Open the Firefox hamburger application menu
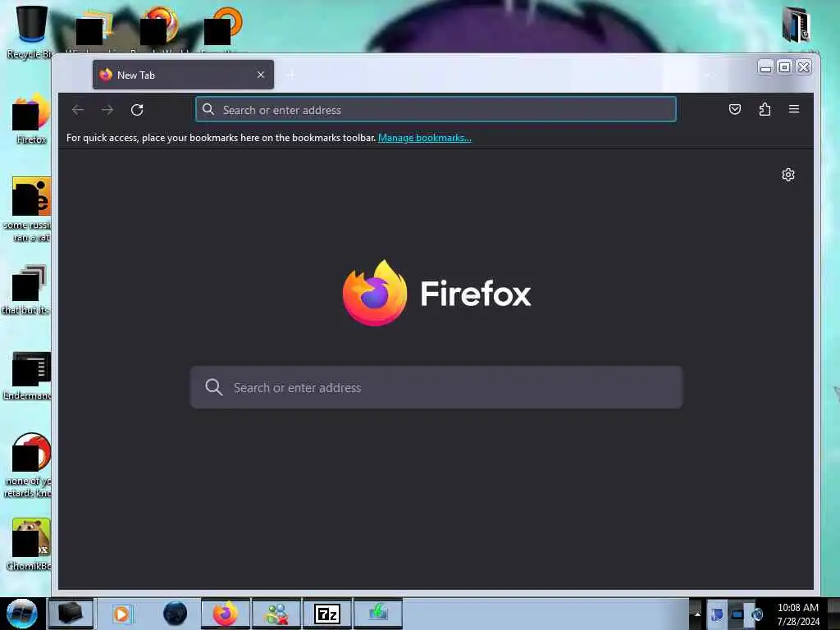The image size is (840, 630). click(x=794, y=109)
